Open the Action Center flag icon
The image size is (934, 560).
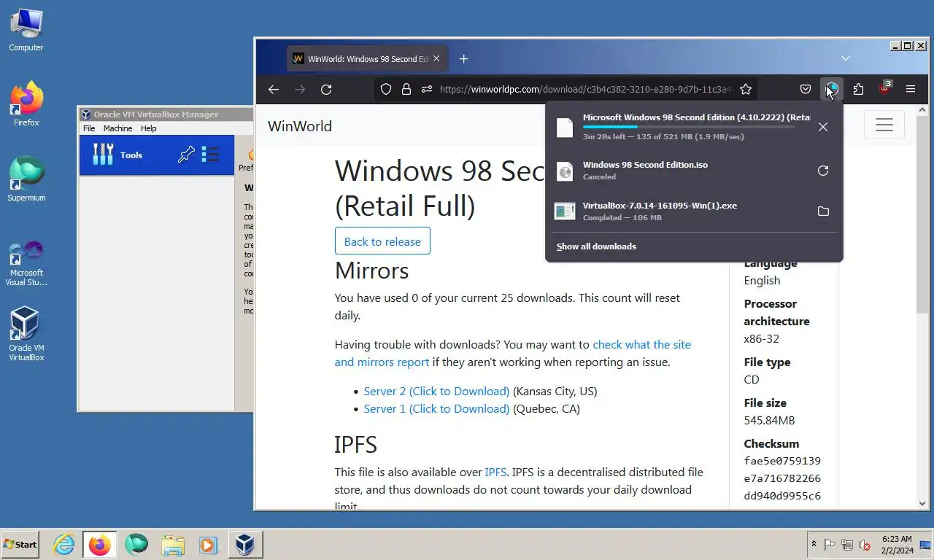coord(830,544)
